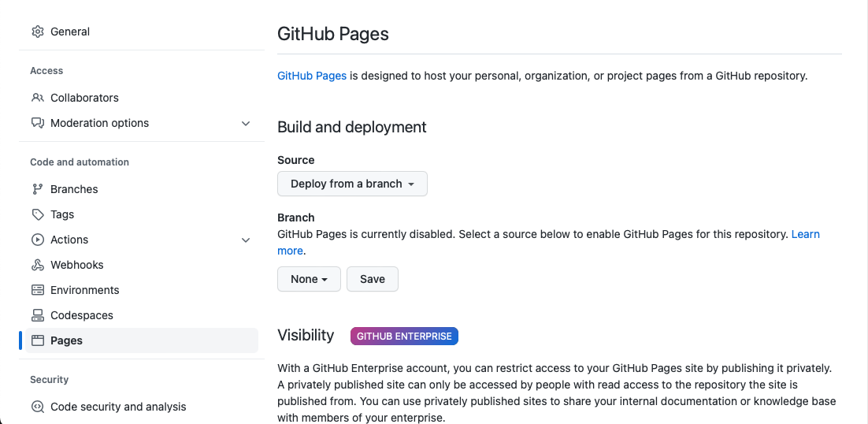Open Branches settings label

(74, 189)
